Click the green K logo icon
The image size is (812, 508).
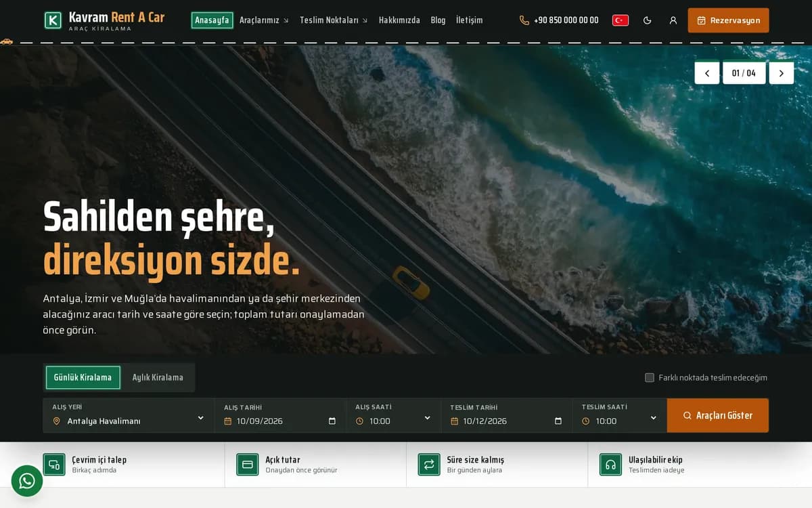tap(53, 20)
